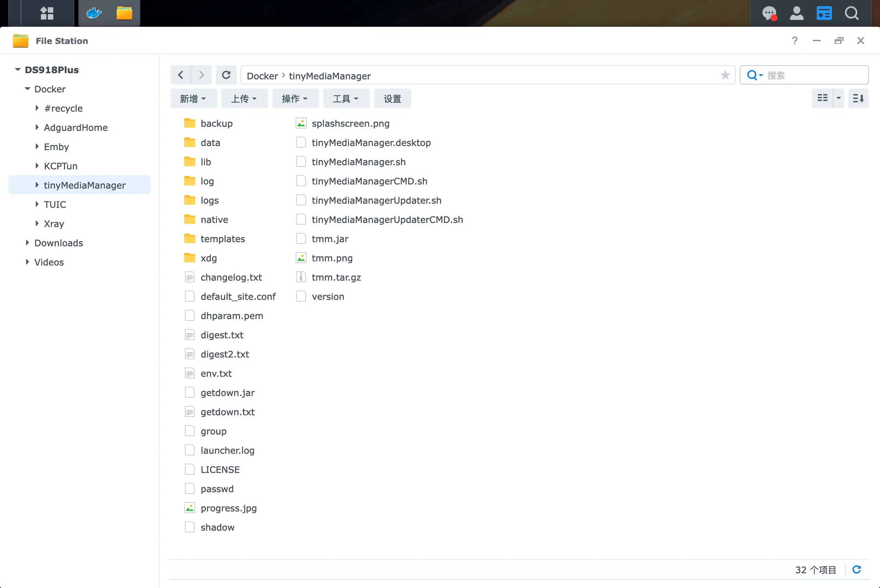Select tmm.png image file icon
The width and height of the screenshot is (880, 588).
[301, 258]
